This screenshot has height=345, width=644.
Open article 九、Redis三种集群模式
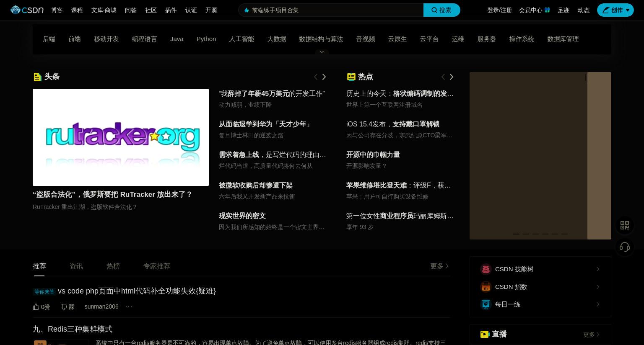pyautogui.click(x=73, y=329)
